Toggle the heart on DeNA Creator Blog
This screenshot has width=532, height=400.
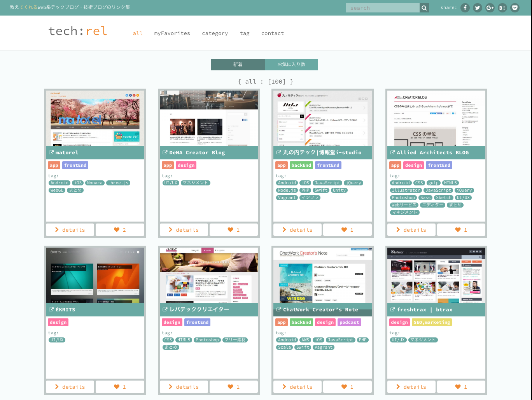click(x=233, y=230)
